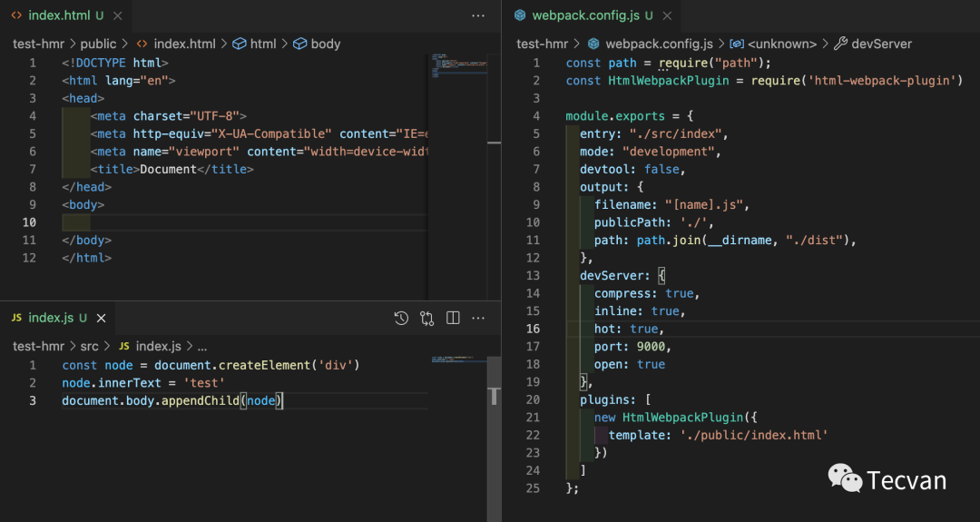Click the index.js vertical scrollbar
This screenshot has height=522, width=980.
(494, 438)
